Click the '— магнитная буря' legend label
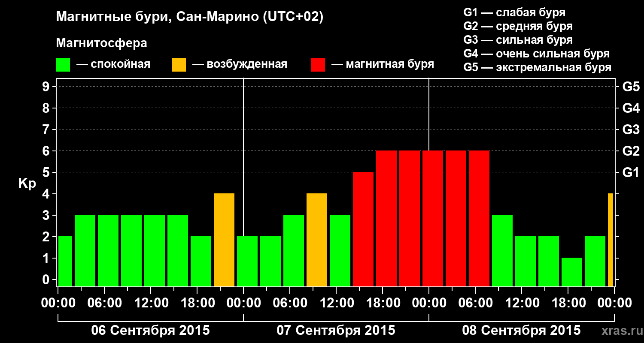This screenshot has height=343, width=644. (x=383, y=65)
